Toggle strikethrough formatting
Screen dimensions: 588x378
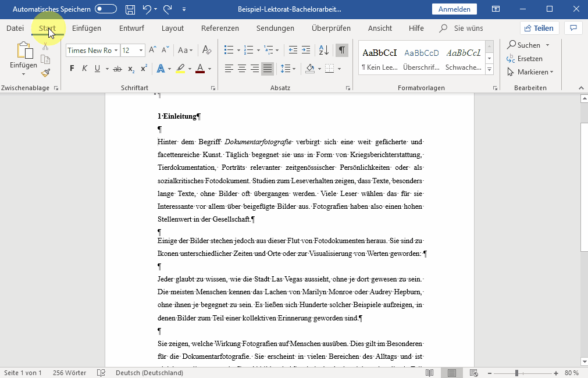pyautogui.click(x=117, y=69)
